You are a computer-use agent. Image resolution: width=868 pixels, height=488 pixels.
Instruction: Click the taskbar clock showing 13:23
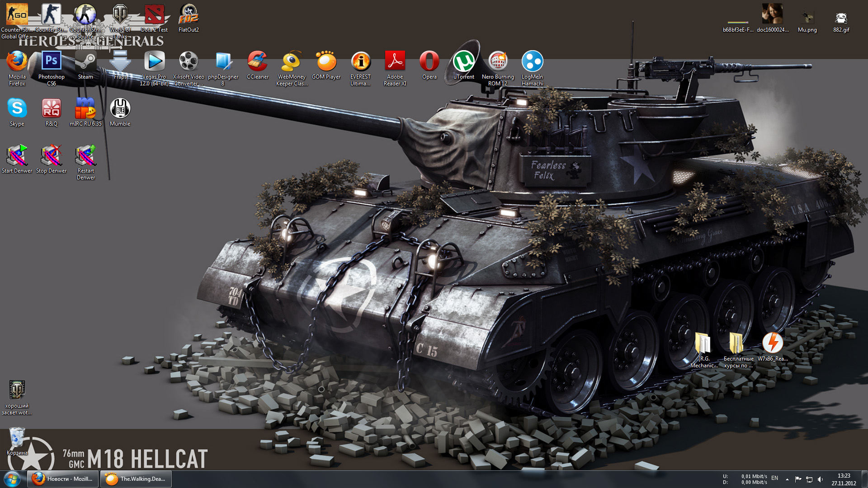[x=844, y=479]
